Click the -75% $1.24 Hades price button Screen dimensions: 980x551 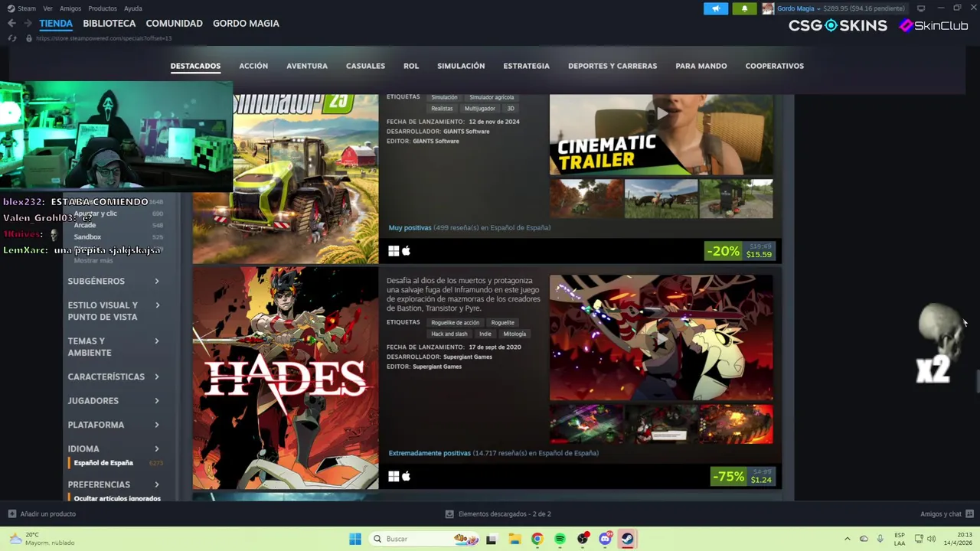pyautogui.click(x=743, y=476)
